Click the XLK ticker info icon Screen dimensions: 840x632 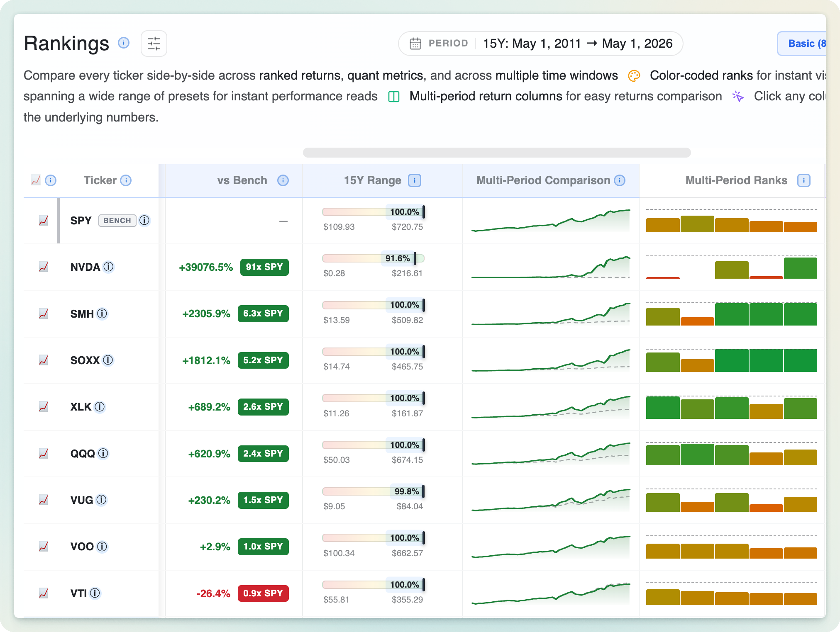[x=100, y=407]
